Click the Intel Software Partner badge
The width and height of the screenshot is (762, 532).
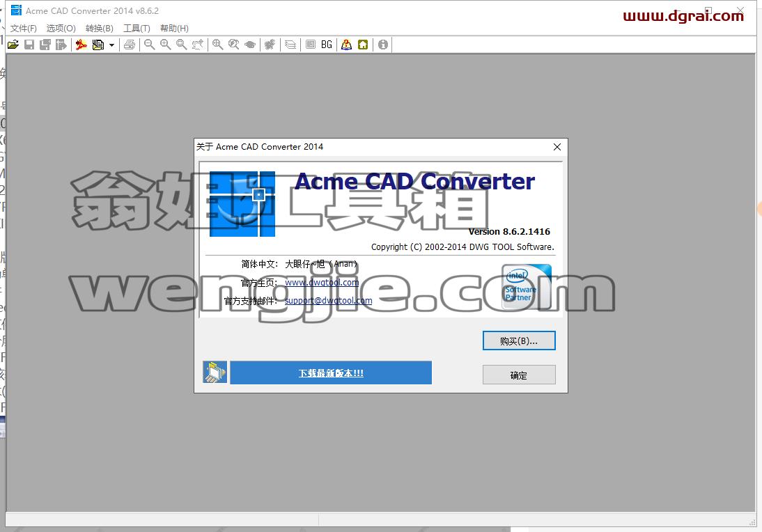click(x=527, y=287)
